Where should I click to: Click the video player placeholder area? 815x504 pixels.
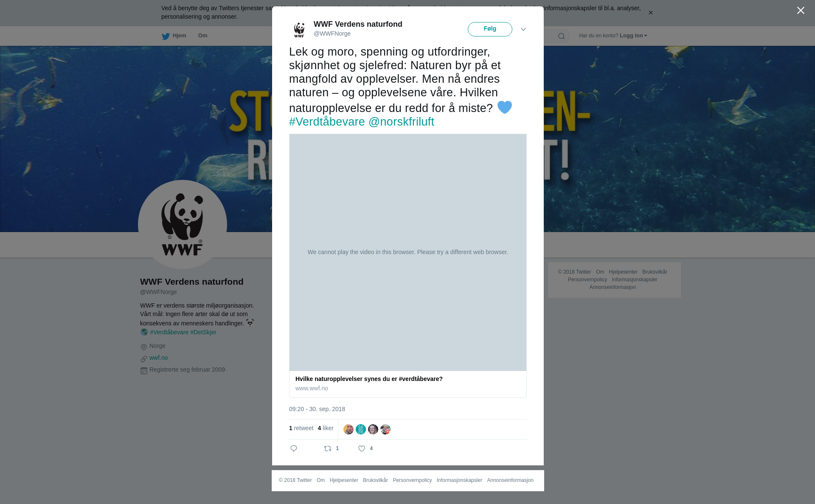point(408,252)
